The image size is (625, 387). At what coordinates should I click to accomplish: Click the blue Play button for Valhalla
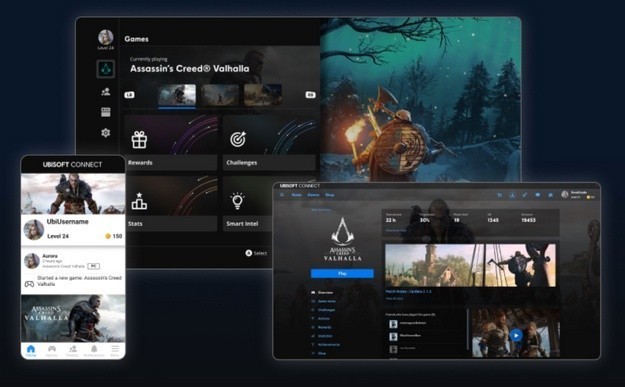click(342, 273)
